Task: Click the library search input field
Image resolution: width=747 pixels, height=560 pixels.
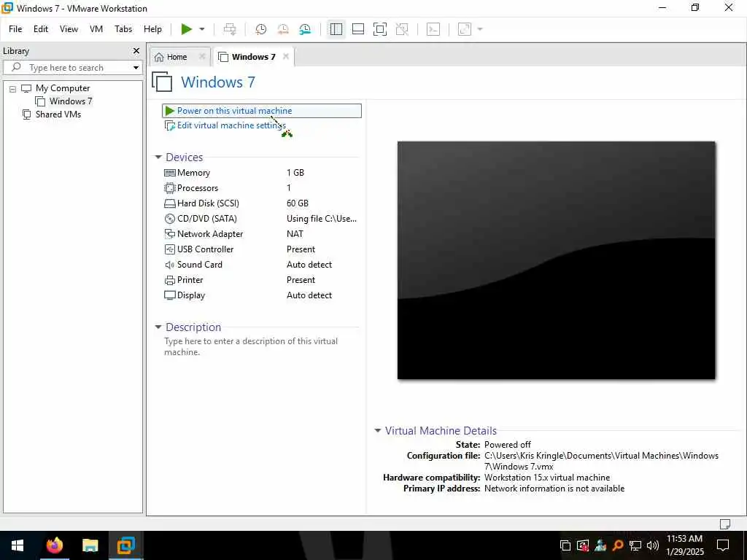Action: click(x=71, y=68)
